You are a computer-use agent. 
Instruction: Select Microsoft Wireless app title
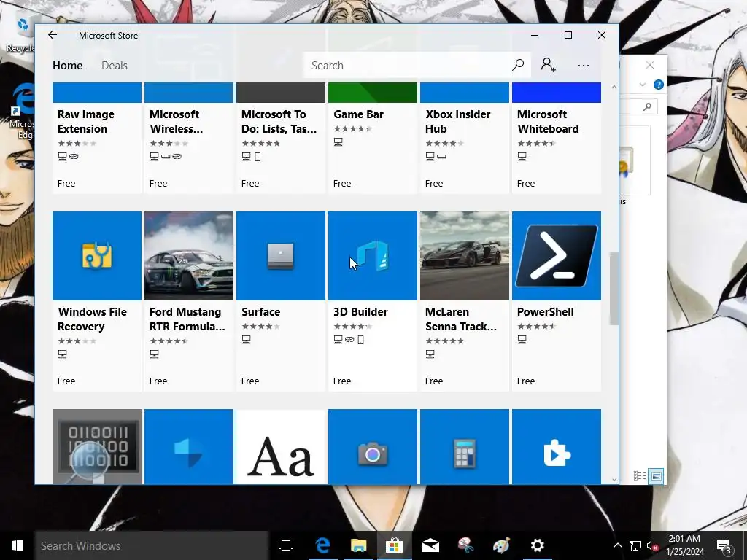tap(175, 122)
